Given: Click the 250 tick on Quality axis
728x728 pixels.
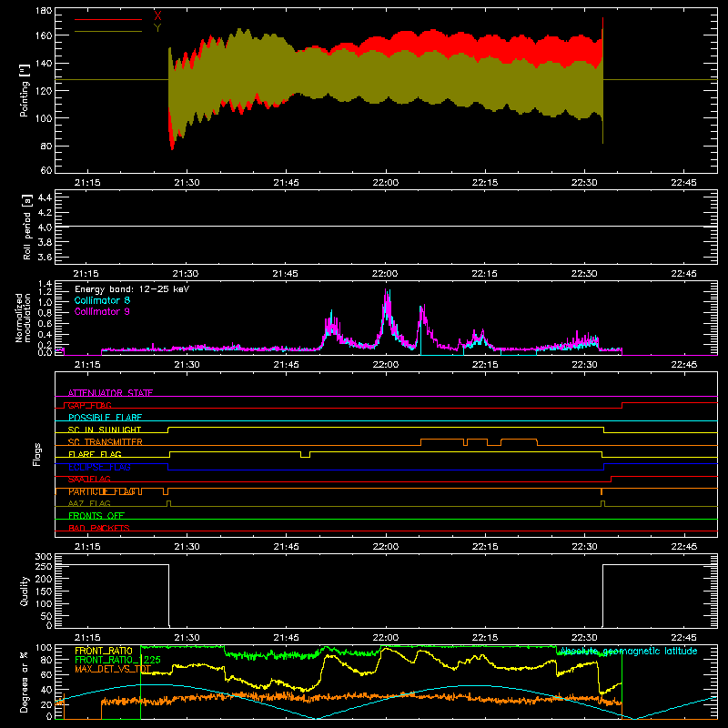Looking at the screenshot, I should (44, 567).
